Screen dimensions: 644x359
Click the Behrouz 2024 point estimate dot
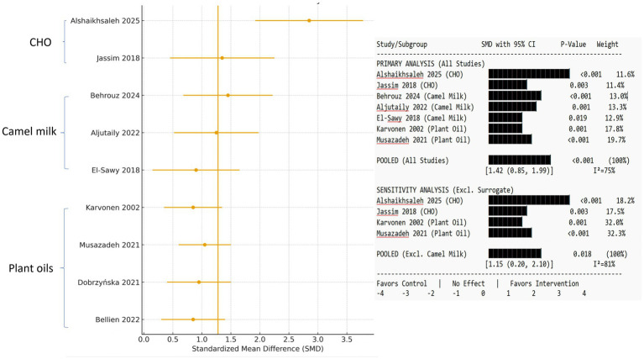(228, 95)
